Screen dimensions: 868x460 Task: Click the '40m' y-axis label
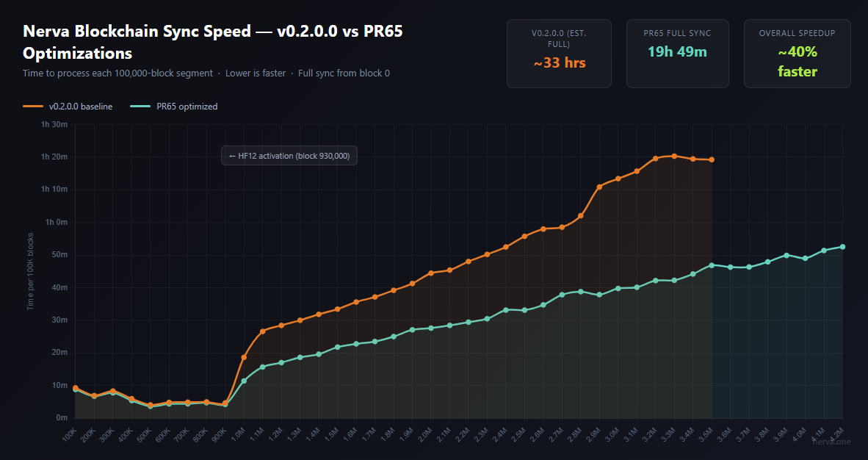(x=60, y=287)
